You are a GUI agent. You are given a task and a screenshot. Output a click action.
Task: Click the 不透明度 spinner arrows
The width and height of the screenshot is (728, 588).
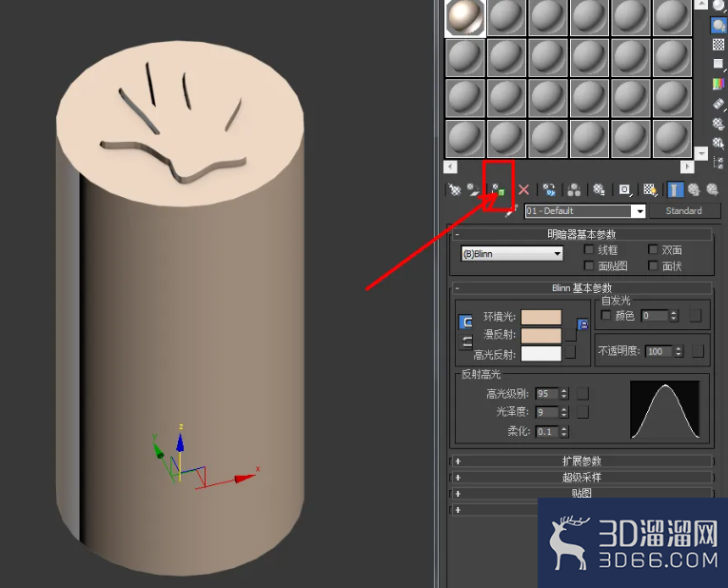(x=679, y=351)
